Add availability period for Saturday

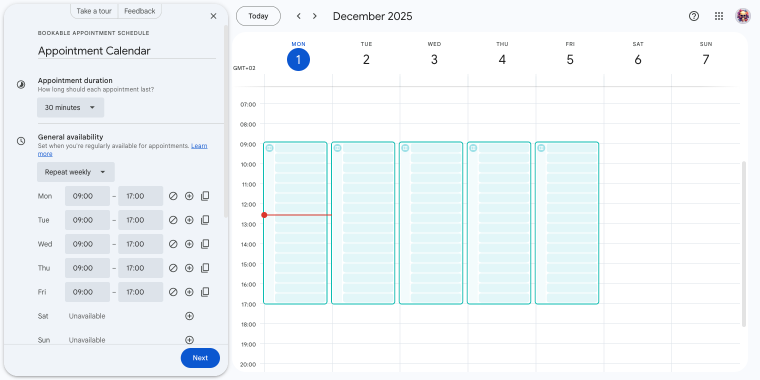pyautogui.click(x=189, y=316)
